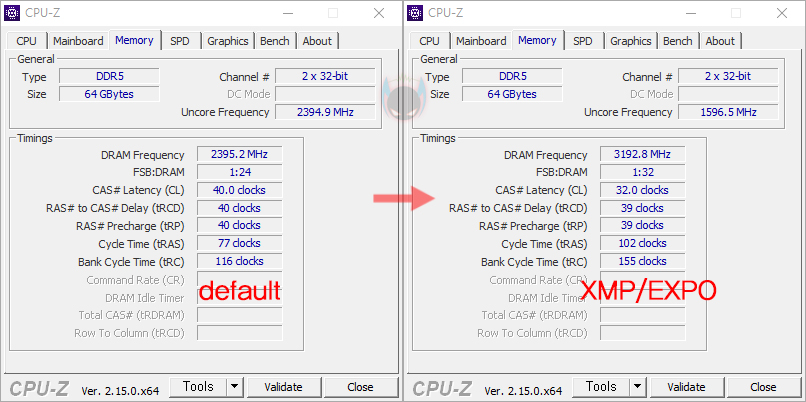Click DRAM Frequency 2395.2 MHz value
Image resolution: width=806 pixels, height=402 pixels.
[x=240, y=154]
